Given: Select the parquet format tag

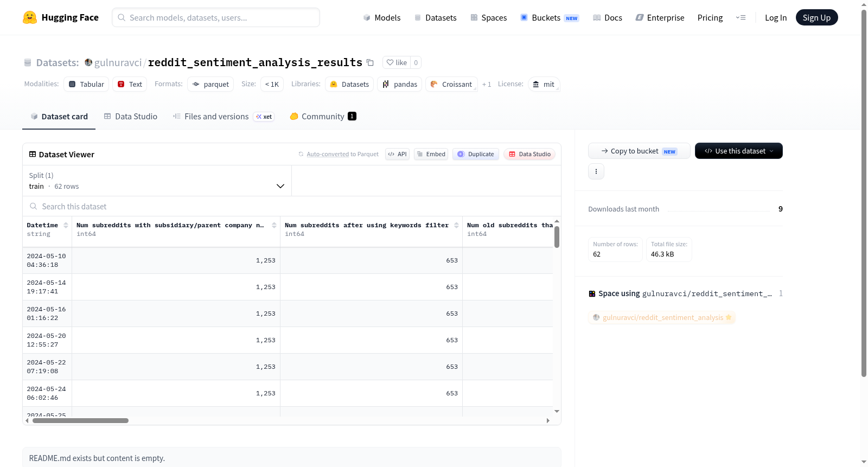Looking at the screenshot, I should [210, 84].
